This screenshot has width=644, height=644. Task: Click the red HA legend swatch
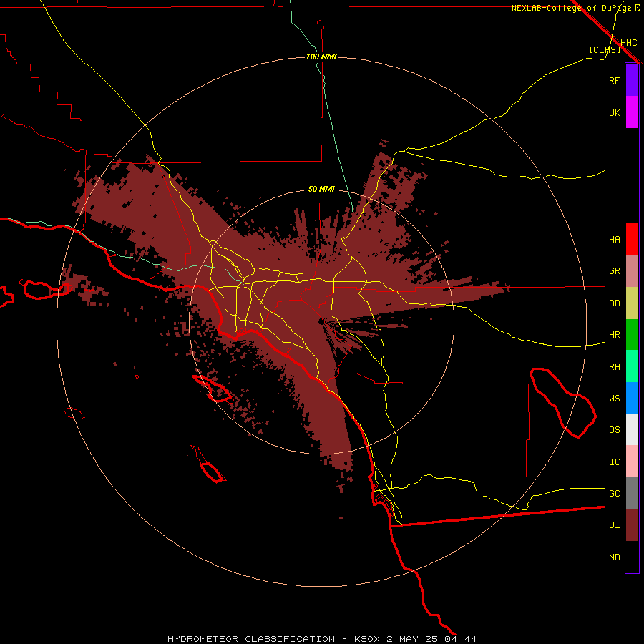[632, 239]
